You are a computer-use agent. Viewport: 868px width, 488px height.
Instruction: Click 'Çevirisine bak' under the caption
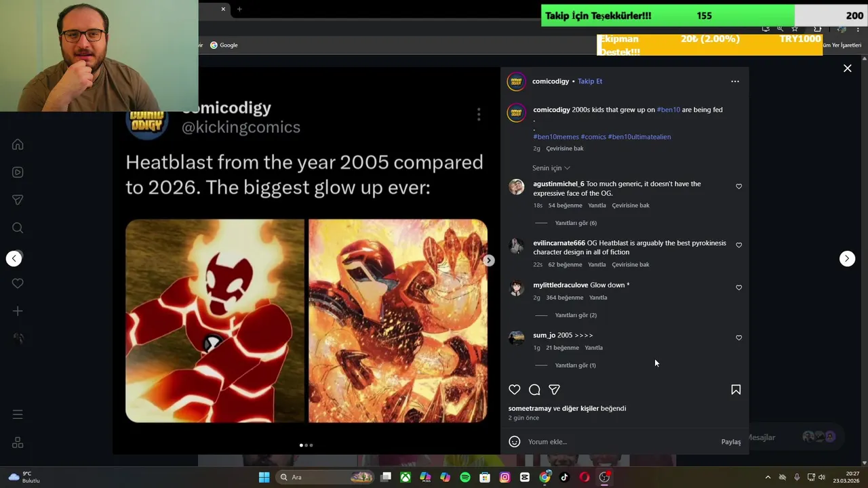click(565, 148)
